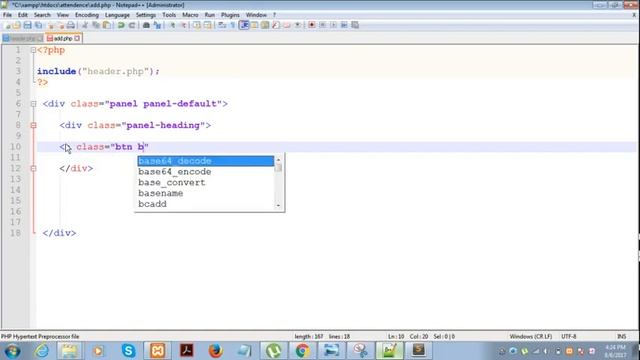
Task: Open Google Chrome from the taskbar
Action: [302, 351]
